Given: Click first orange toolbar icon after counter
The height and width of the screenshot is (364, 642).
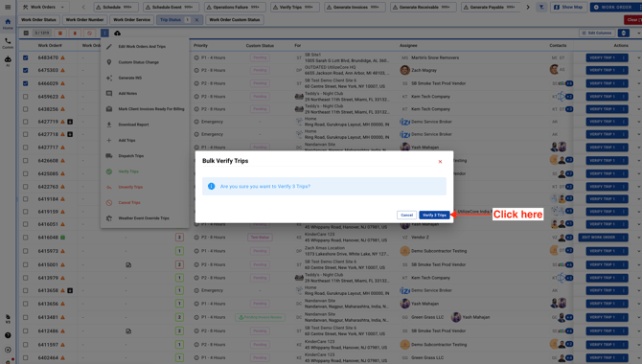Looking at the screenshot, I should tap(60, 33).
